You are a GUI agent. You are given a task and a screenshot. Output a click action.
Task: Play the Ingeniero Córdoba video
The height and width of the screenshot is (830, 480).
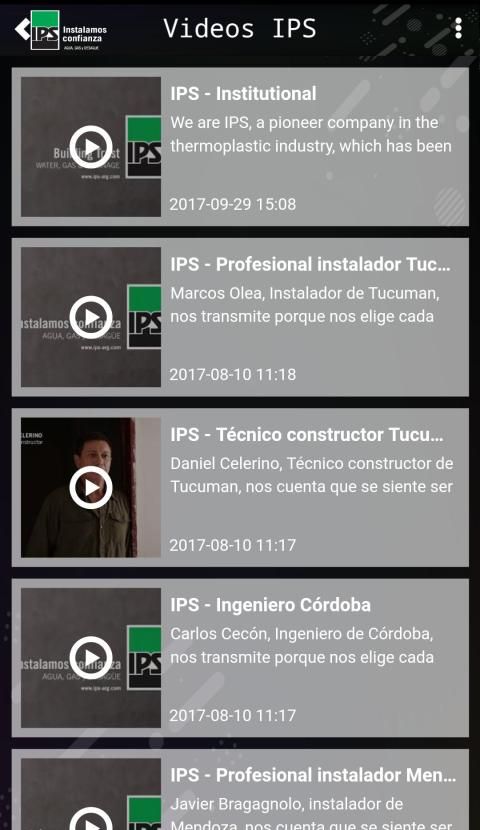coord(91,658)
